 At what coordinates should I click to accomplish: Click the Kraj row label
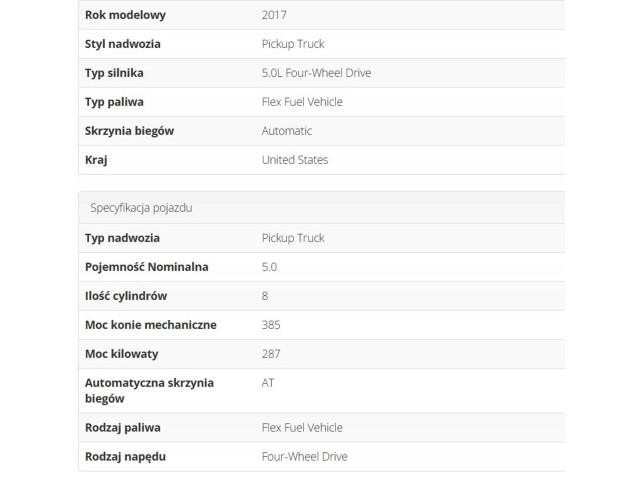pos(96,160)
